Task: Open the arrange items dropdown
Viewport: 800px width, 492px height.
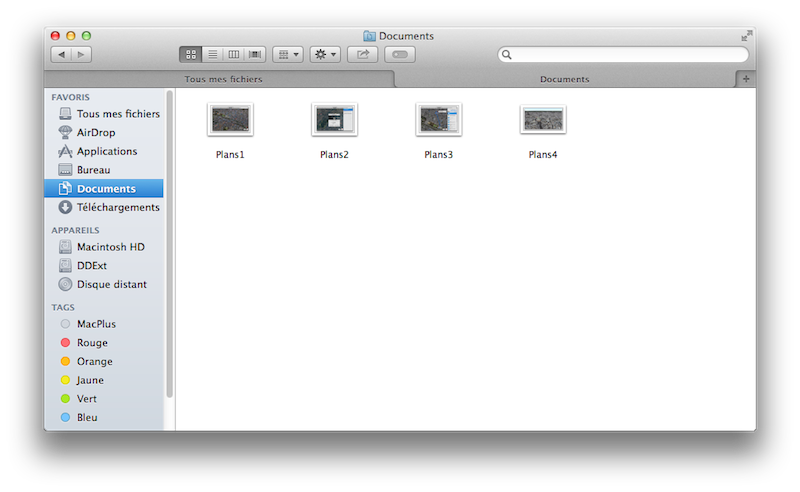Action: click(x=288, y=54)
